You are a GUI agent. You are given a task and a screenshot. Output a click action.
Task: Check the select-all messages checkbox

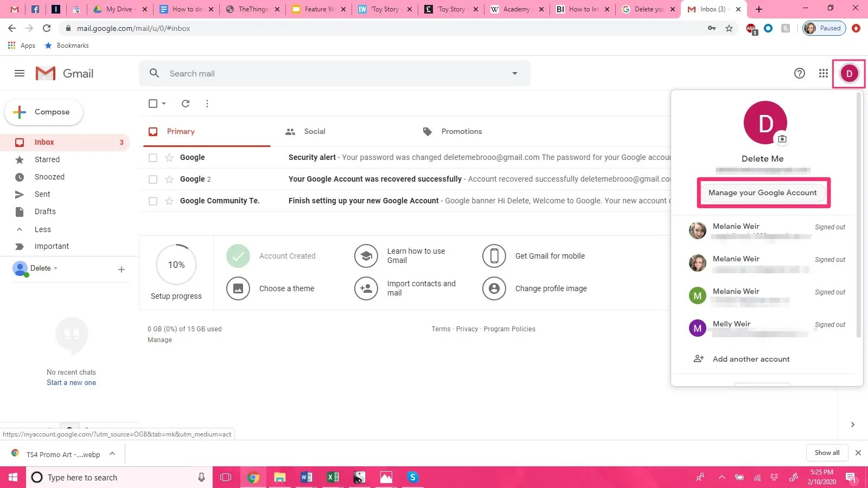152,103
